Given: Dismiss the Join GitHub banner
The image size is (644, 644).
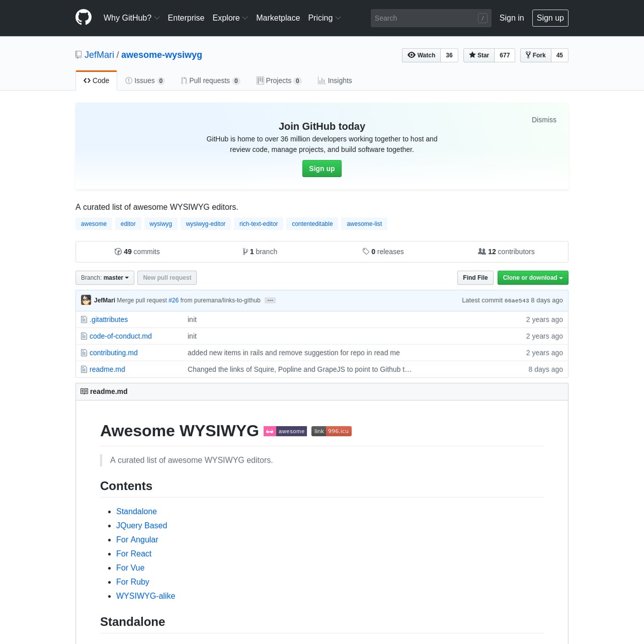Looking at the screenshot, I should pos(544,120).
